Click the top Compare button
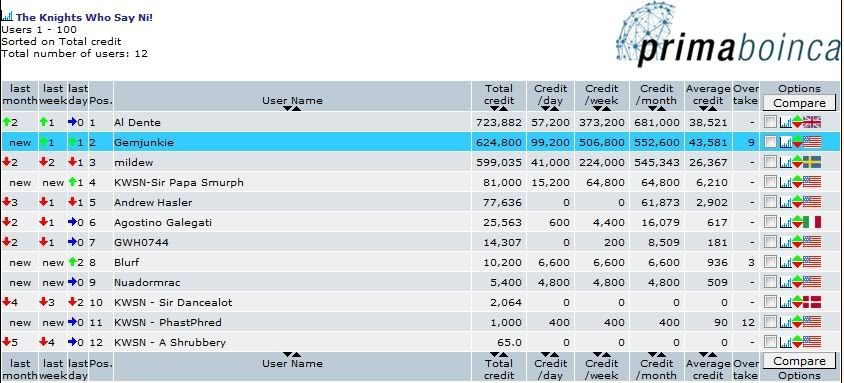This screenshot has width=844, height=383. click(799, 103)
